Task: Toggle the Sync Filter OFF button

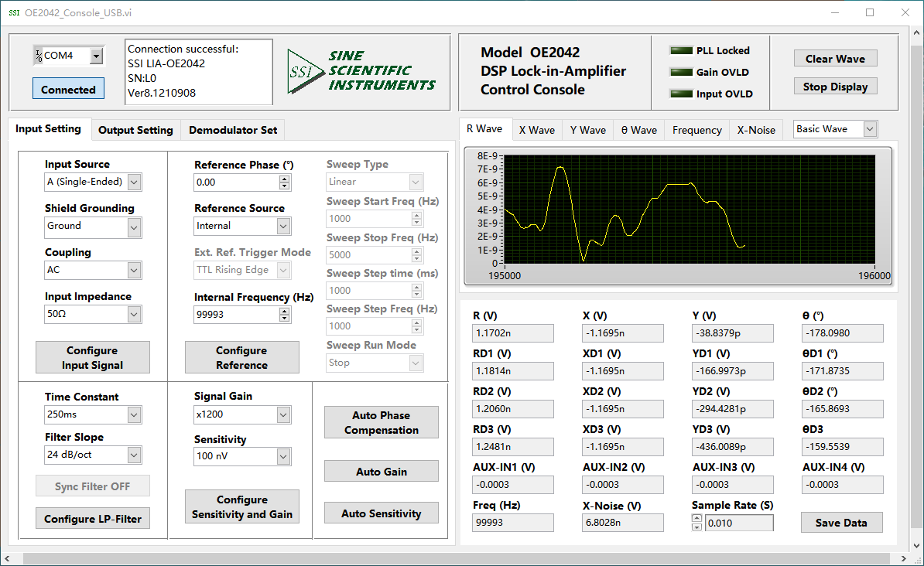Action: (x=93, y=486)
